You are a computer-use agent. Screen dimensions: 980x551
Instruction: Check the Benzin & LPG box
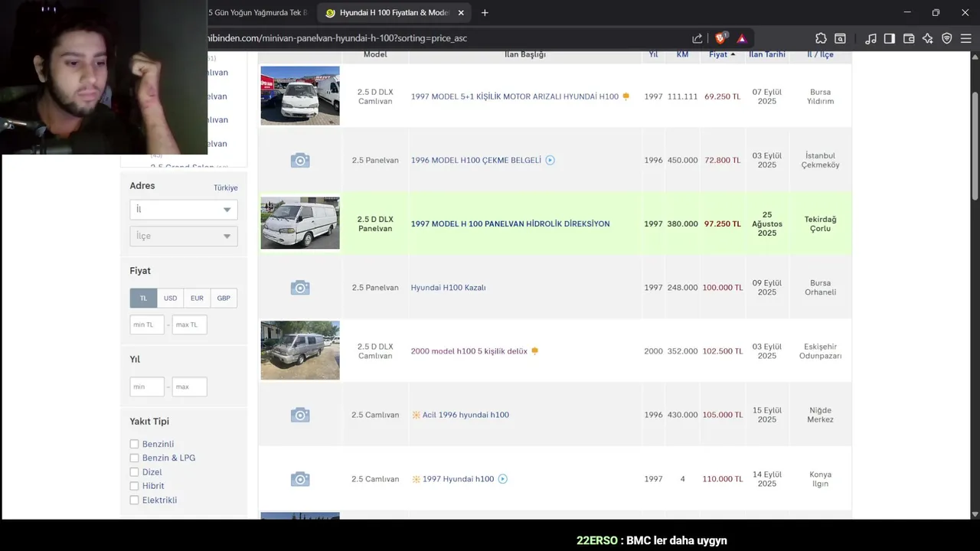coord(134,458)
